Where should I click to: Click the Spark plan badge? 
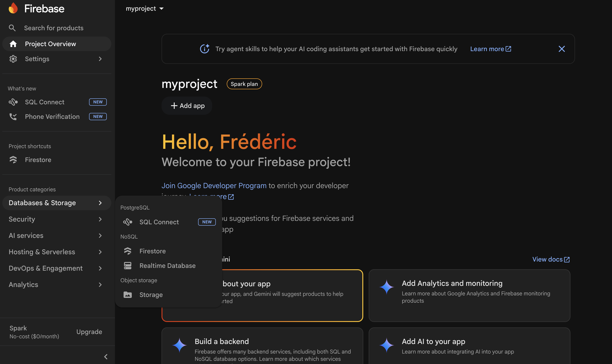click(244, 84)
